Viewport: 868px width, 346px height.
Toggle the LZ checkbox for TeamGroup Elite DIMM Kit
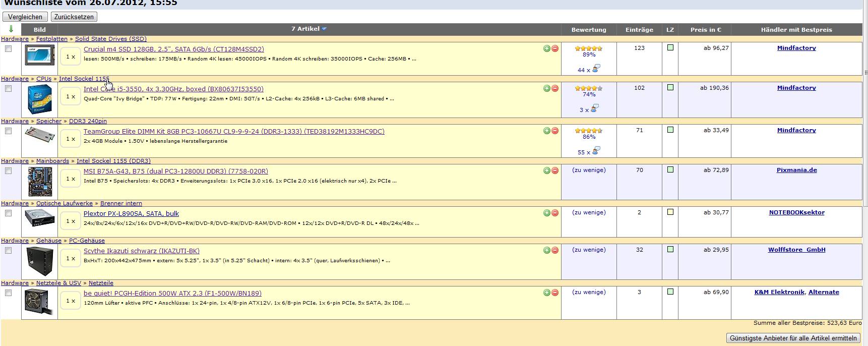(670, 130)
